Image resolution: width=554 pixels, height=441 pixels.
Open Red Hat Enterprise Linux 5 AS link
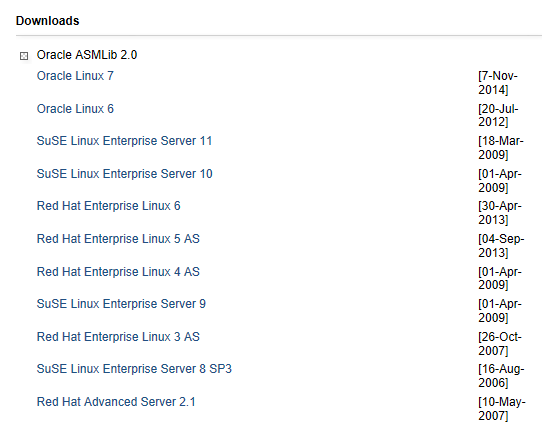point(118,239)
